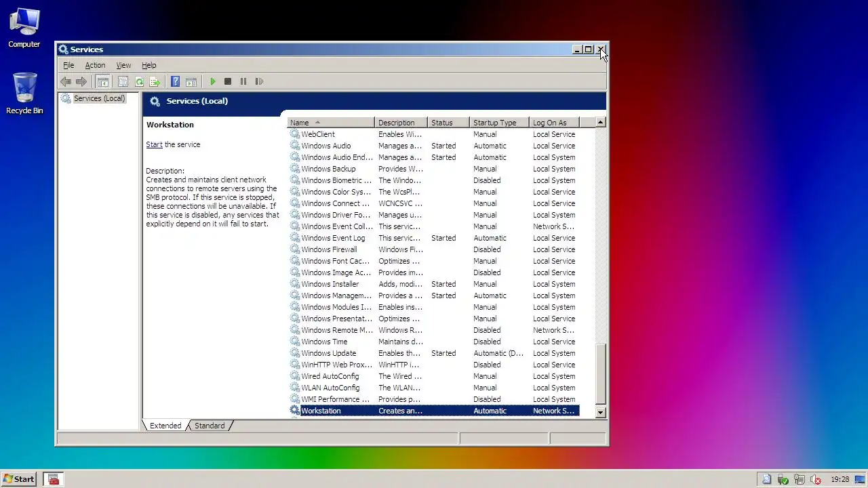Image resolution: width=868 pixels, height=488 pixels.
Task: Select the Workstation service gear icon
Action: click(294, 411)
